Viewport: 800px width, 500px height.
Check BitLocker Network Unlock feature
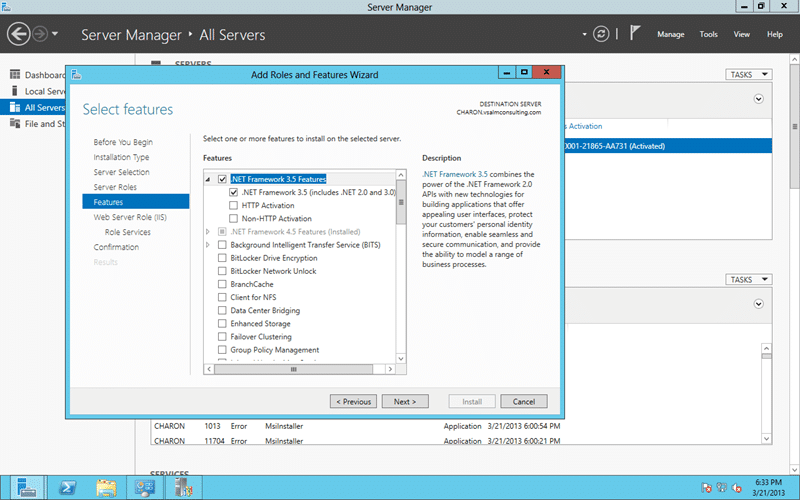[x=222, y=271]
